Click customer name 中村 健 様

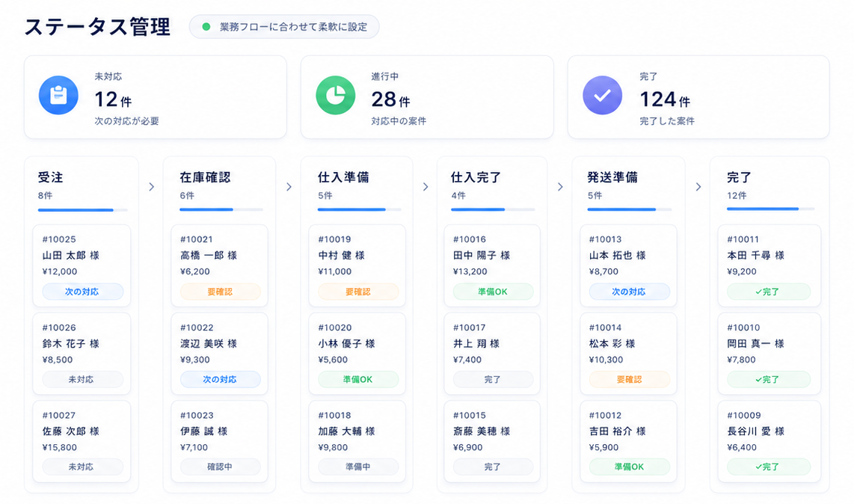tap(342, 256)
